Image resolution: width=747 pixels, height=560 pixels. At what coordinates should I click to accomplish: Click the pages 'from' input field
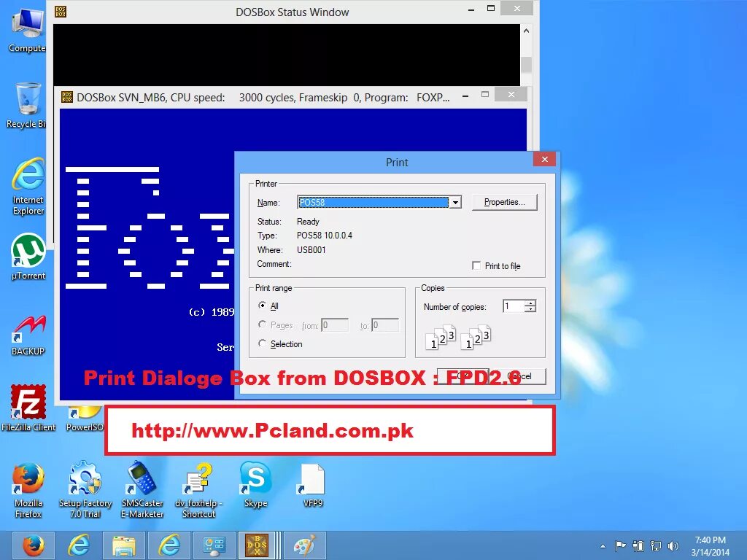[335, 325]
